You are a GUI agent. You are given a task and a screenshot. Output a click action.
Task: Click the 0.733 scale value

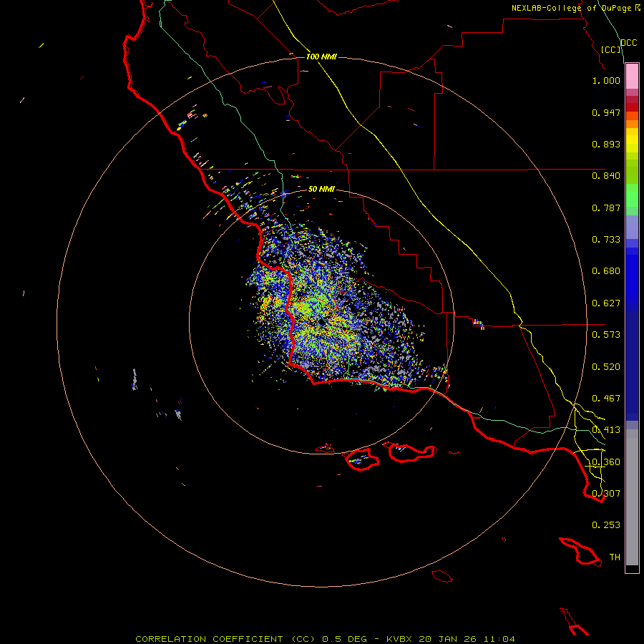point(606,240)
